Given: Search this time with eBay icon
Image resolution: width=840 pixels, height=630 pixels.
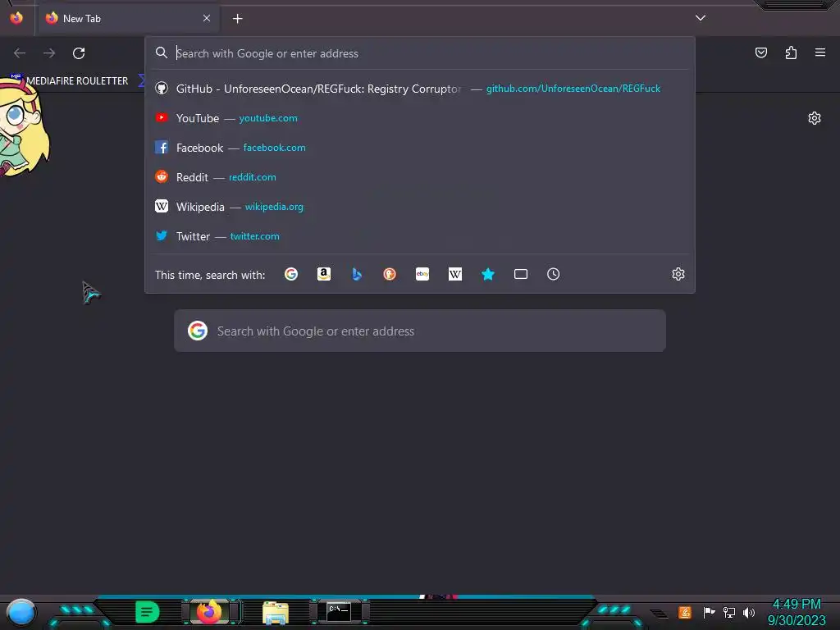Looking at the screenshot, I should (422, 274).
